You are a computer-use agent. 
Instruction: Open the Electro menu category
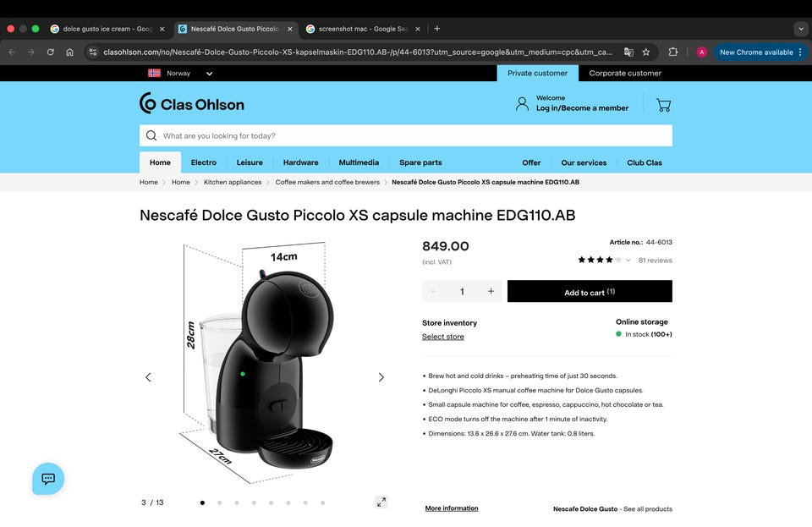[x=204, y=162]
